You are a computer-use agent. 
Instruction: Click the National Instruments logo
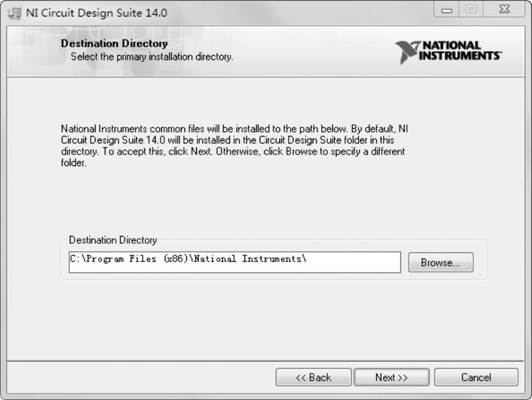(x=449, y=52)
